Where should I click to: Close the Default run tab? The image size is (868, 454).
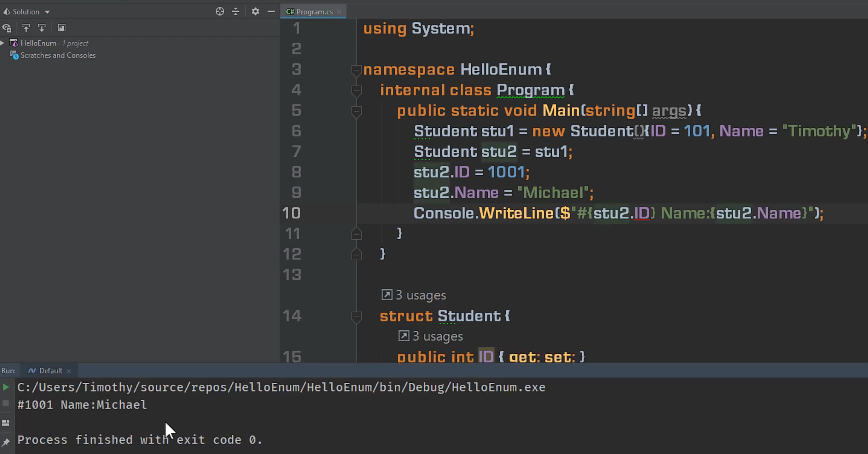click(x=69, y=371)
